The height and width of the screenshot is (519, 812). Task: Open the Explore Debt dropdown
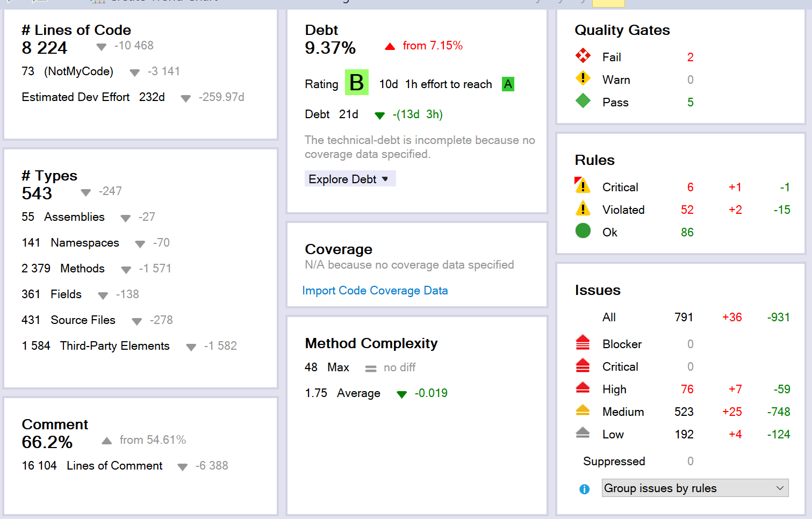[350, 179]
